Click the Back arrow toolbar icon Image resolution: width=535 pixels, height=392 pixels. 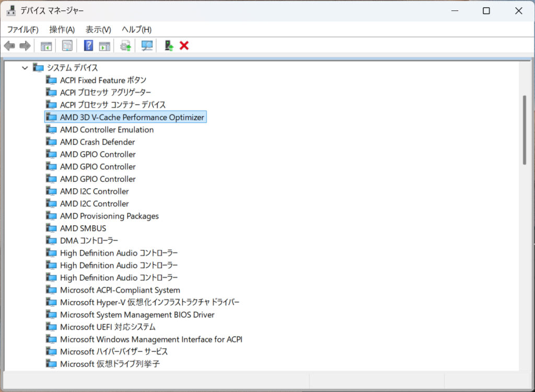9,45
